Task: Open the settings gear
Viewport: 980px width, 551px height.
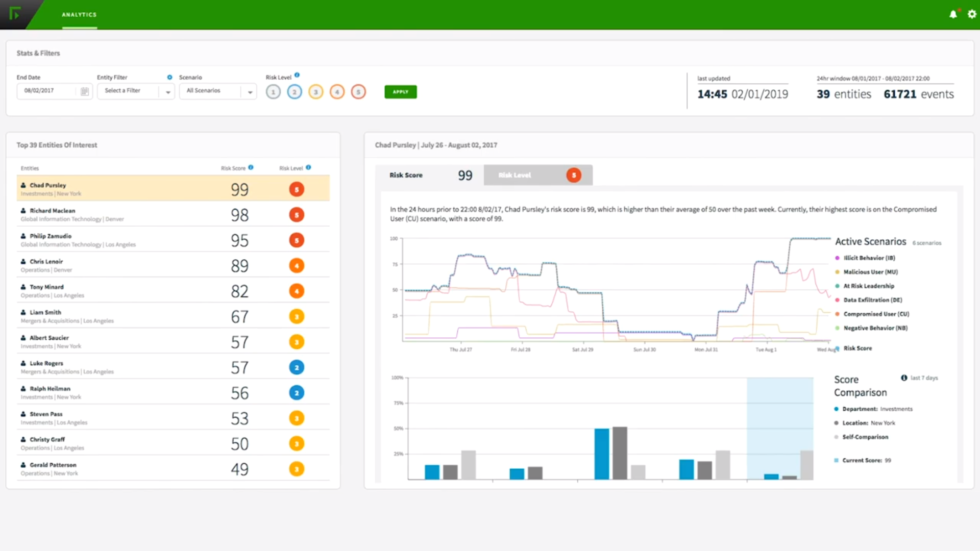Action: click(x=972, y=14)
